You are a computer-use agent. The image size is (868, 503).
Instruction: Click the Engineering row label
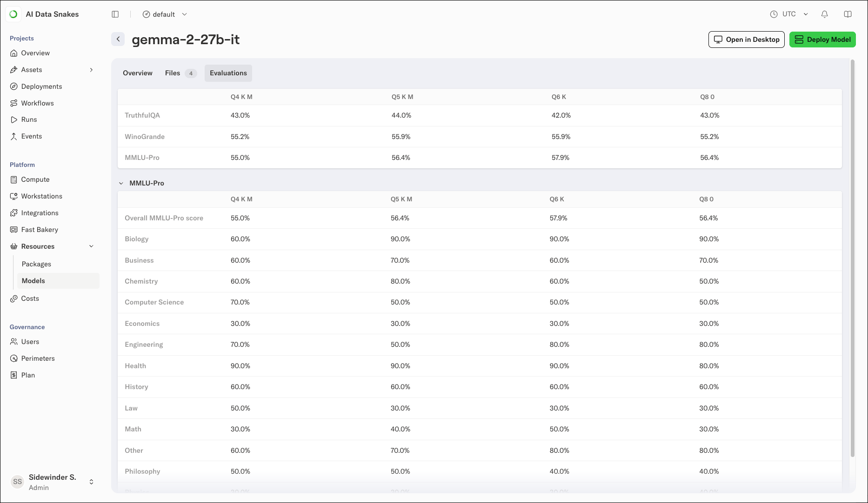tap(144, 344)
